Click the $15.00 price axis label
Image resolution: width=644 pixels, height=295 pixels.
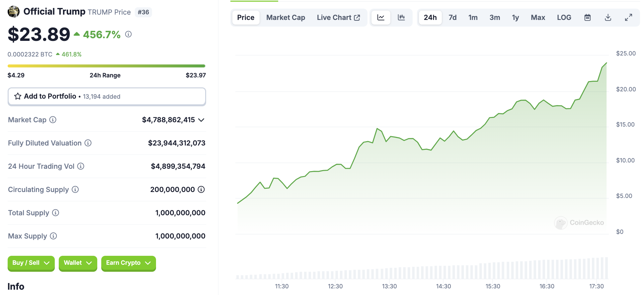click(625, 125)
